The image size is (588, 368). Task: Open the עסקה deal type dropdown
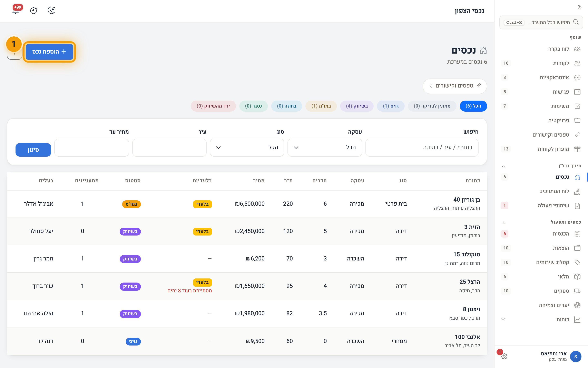tap(325, 147)
